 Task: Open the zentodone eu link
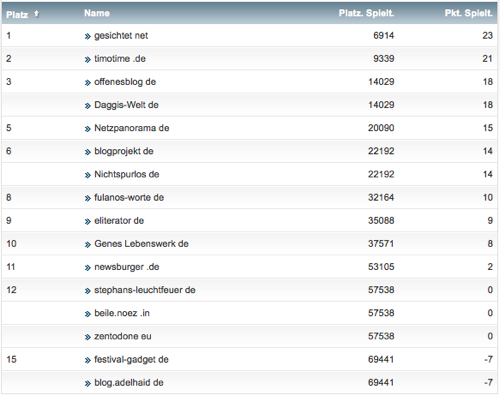[123, 336]
